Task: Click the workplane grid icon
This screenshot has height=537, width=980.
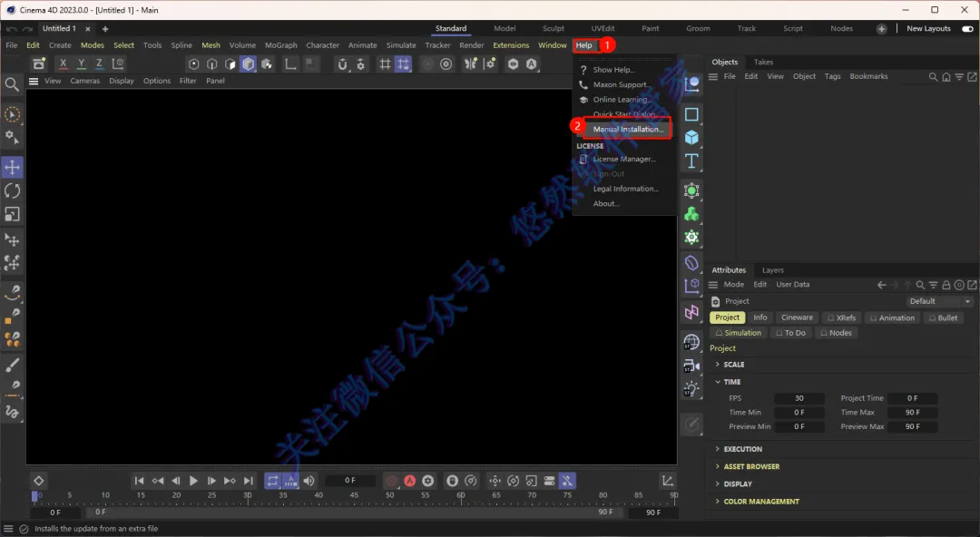Action: click(x=403, y=63)
